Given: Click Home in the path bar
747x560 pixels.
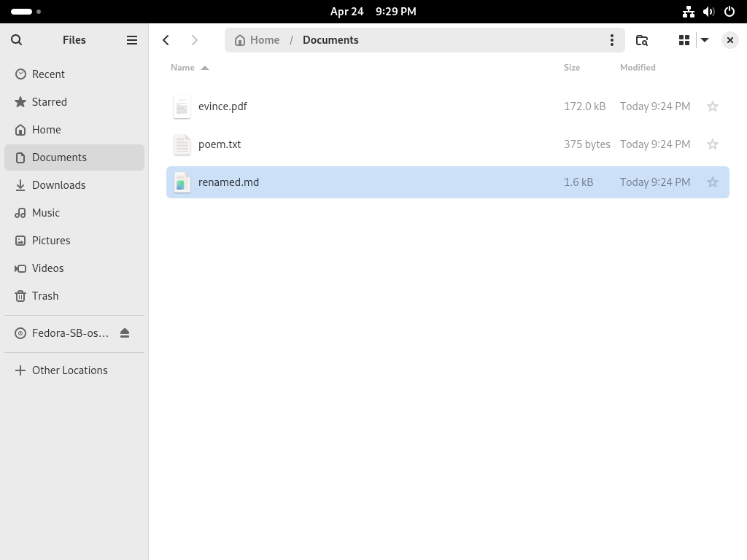Looking at the screenshot, I should tap(258, 40).
